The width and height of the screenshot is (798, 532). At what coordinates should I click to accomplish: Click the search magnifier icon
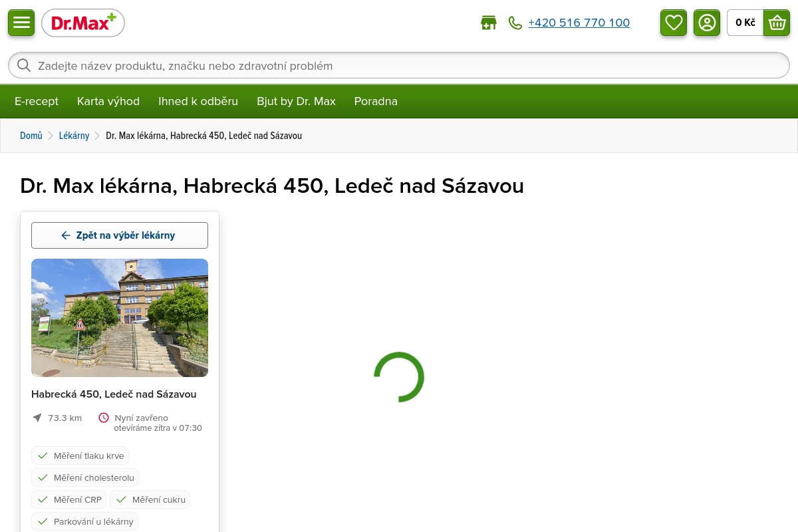(x=24, y=65)
